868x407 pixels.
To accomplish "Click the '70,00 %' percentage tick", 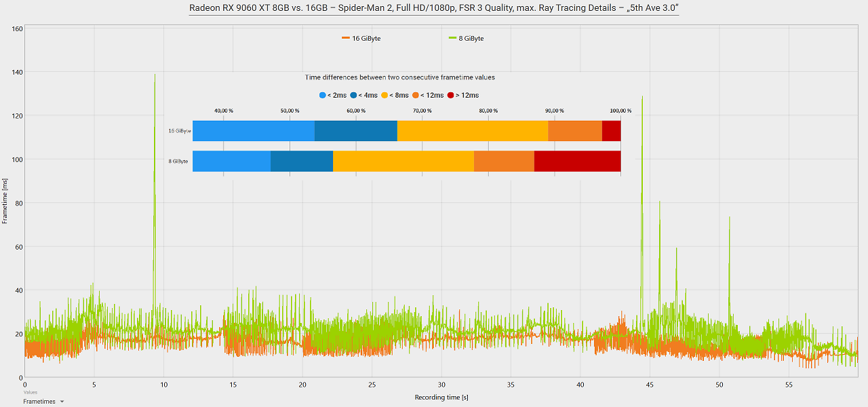I will pos(422,111).
